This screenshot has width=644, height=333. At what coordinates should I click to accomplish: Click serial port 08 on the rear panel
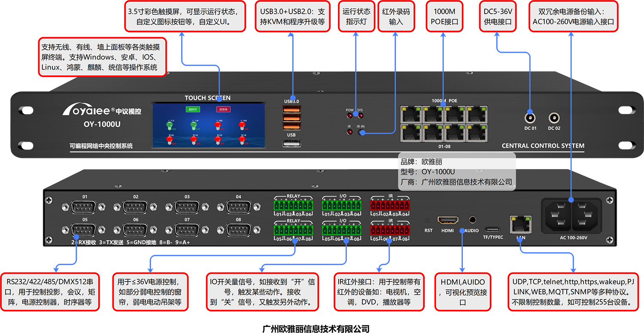tap(238, 230)
